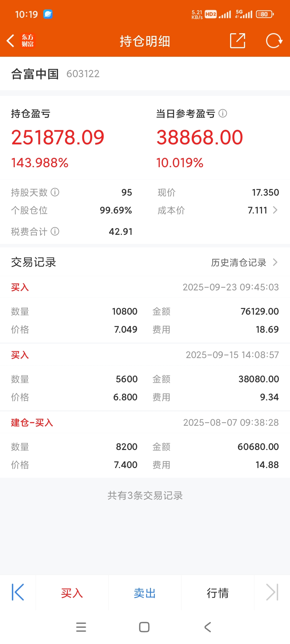Jump to the last holding with the right bar arrow
The width and height of the screenshot is (290, 644).
pos(272,592)
